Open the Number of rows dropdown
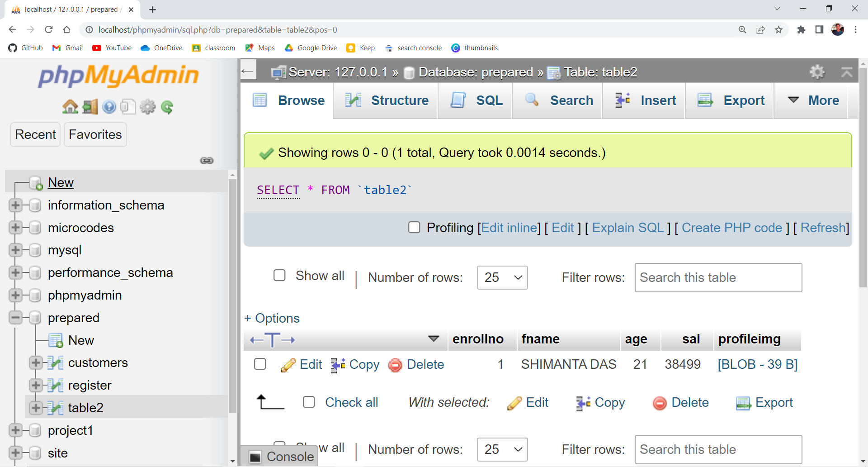This screenshot has width=868, height=467. tap(502, 277)
